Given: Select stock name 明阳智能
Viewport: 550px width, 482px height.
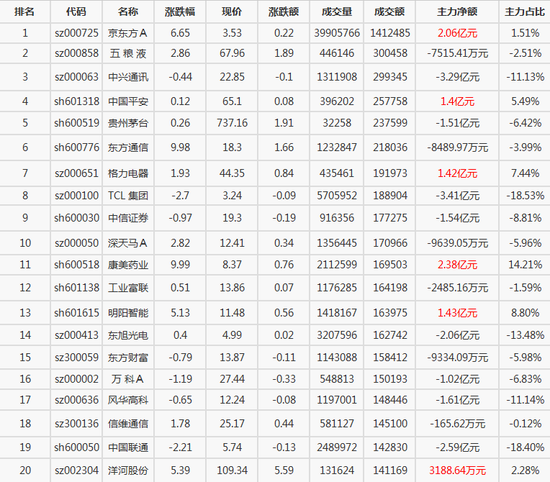Looking at the screenshot, I should coord(128,313).
